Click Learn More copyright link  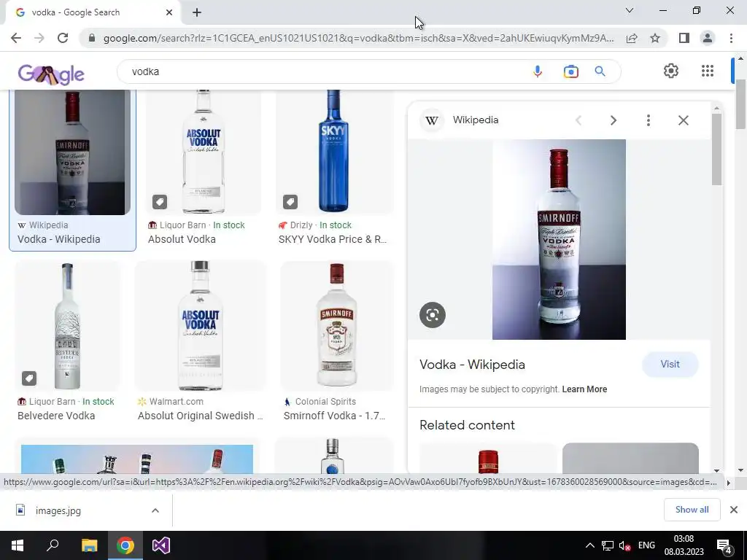coord(584,389)
